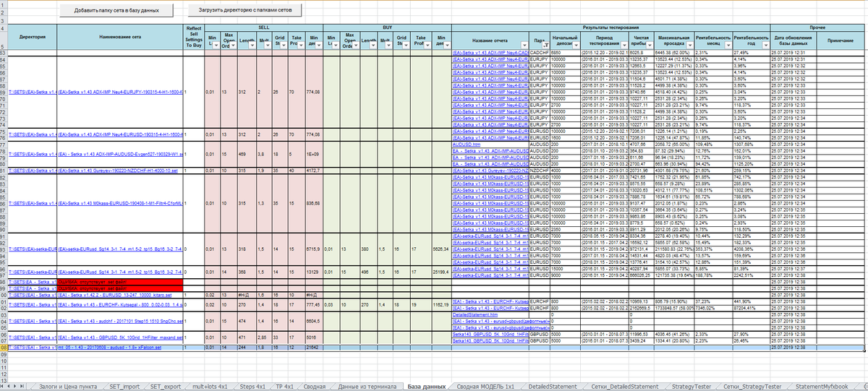Open BUY Max Open Orders filter dropdown
Image resolution: width=868 pixels, height=391 pixels.
click(x=354, y=45)
